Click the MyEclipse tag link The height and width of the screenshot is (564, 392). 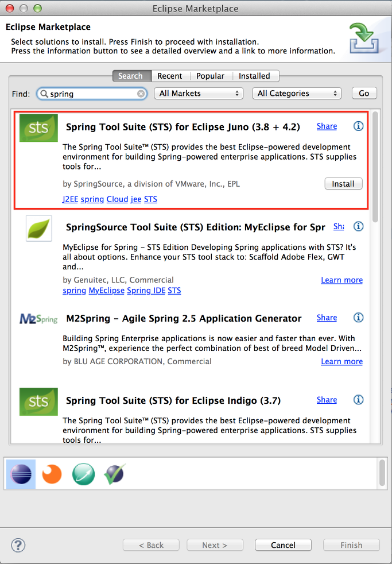click(x=106, y=291)
